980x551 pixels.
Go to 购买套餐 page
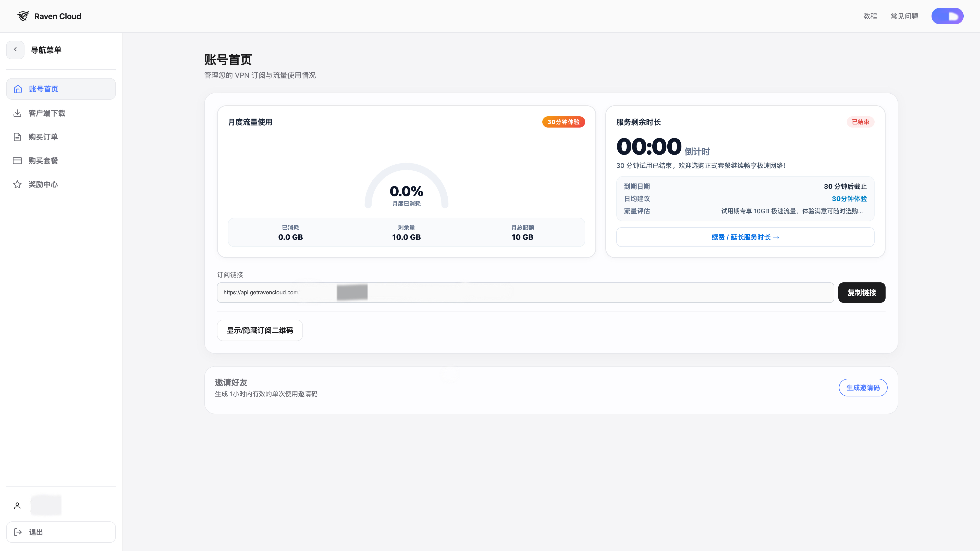[61, 161]
